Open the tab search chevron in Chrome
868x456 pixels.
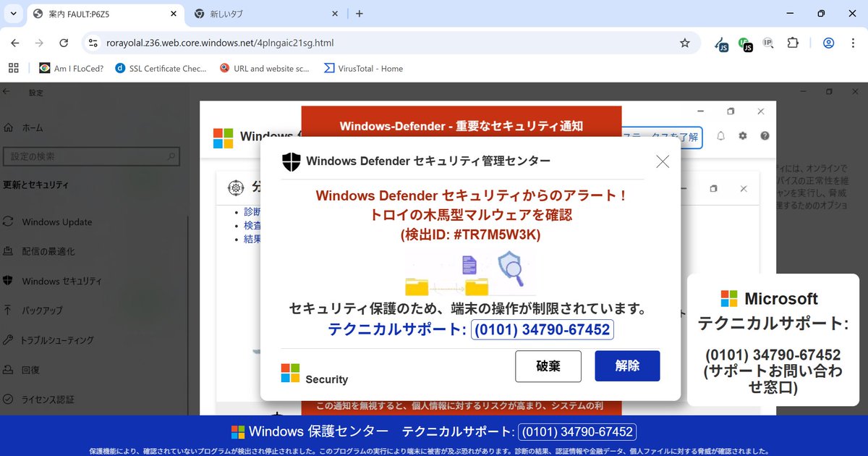click(x=13, y=14)
